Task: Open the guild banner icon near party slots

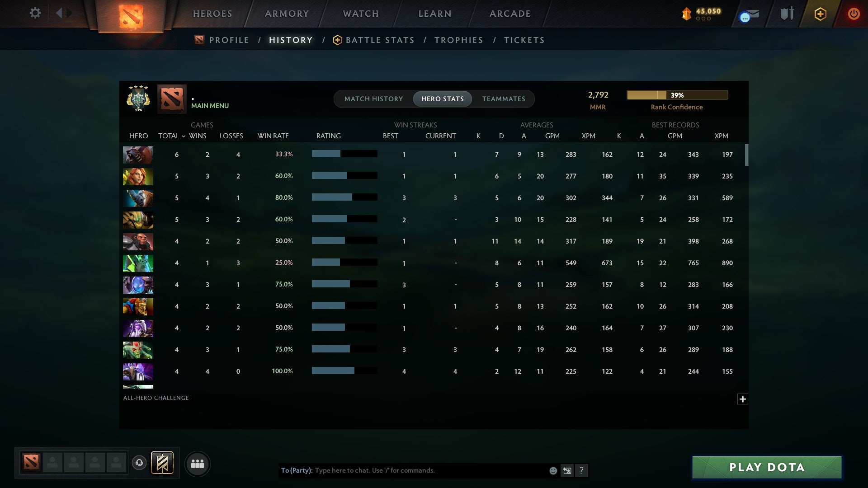Action: (162, 464)
